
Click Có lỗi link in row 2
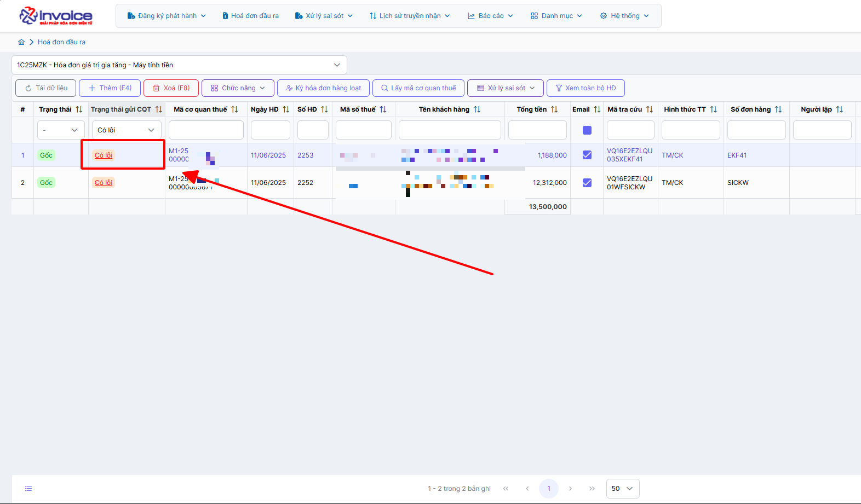tap(104, 183)
